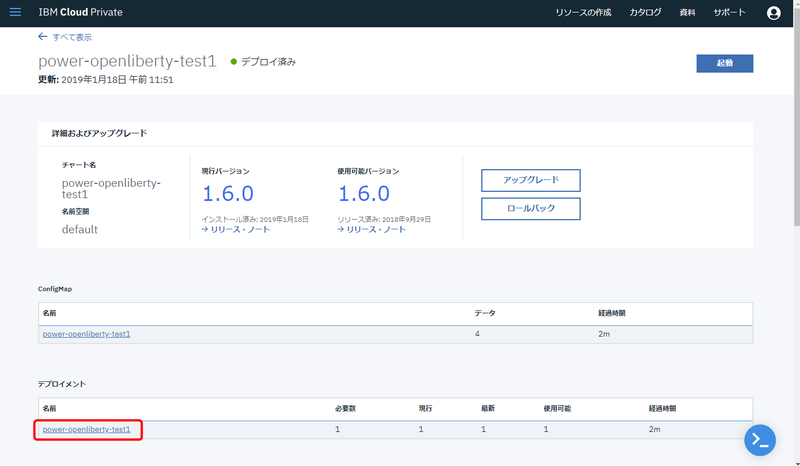Open カタログ in top navigation

[x=645, y=12]
